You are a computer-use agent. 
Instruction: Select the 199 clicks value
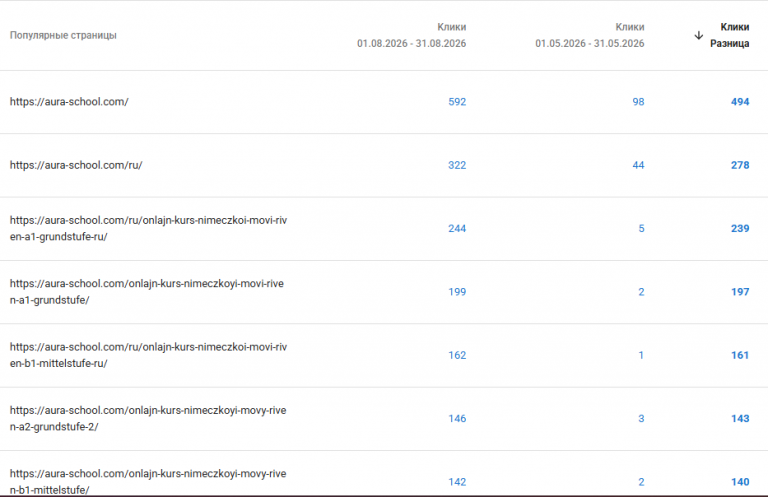coord(457,292)
